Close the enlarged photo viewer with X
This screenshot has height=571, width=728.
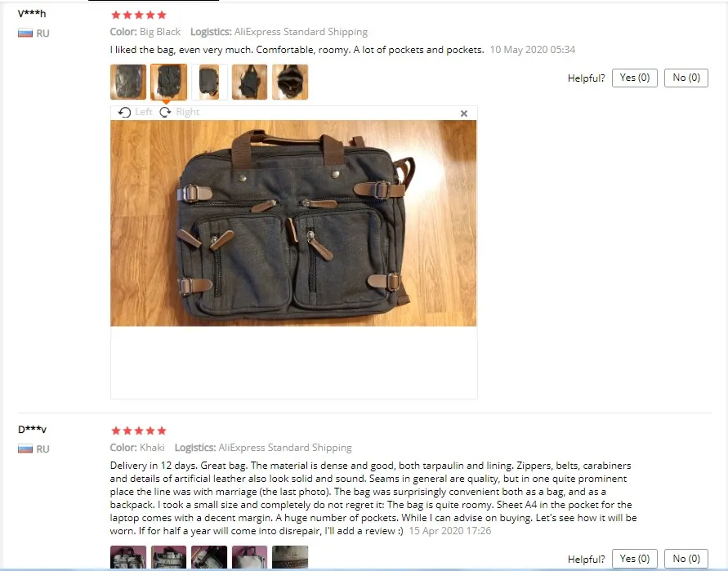464,114
